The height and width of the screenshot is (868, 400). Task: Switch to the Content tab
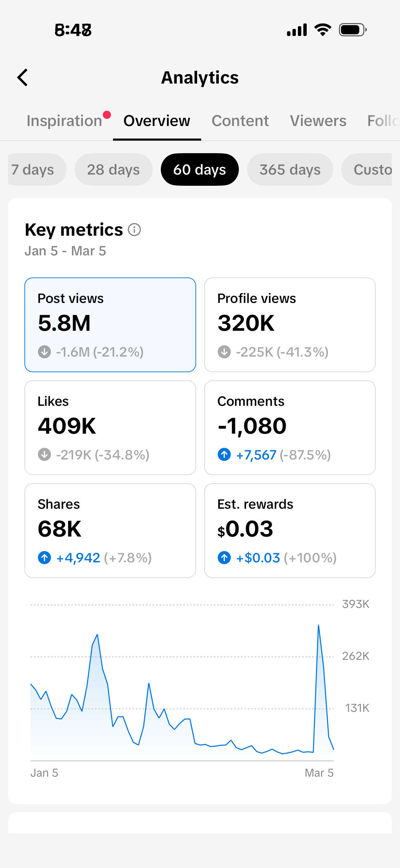tap(240, 121)
